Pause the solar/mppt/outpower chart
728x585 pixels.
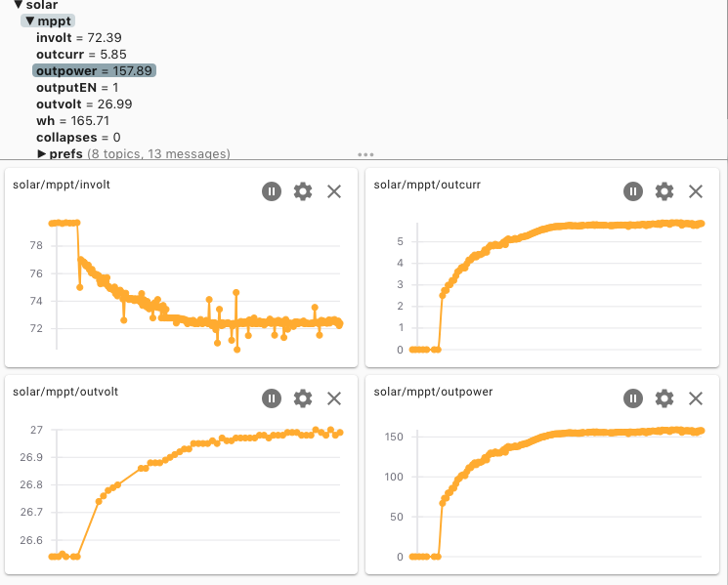click(x=633, y=398)
